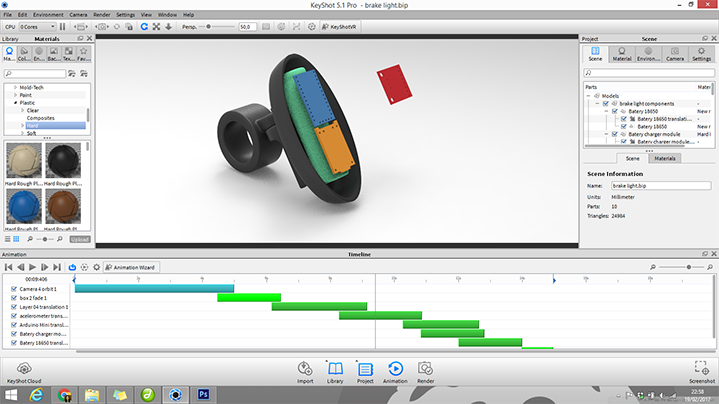
Task: Collapse the Plastic material folder
Action: click(15, 103)
